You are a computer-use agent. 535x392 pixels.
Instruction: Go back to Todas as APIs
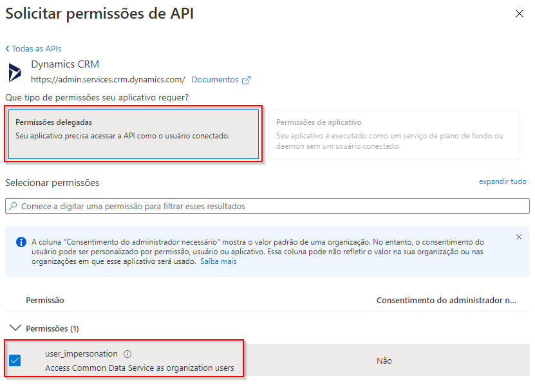[33, 49]
